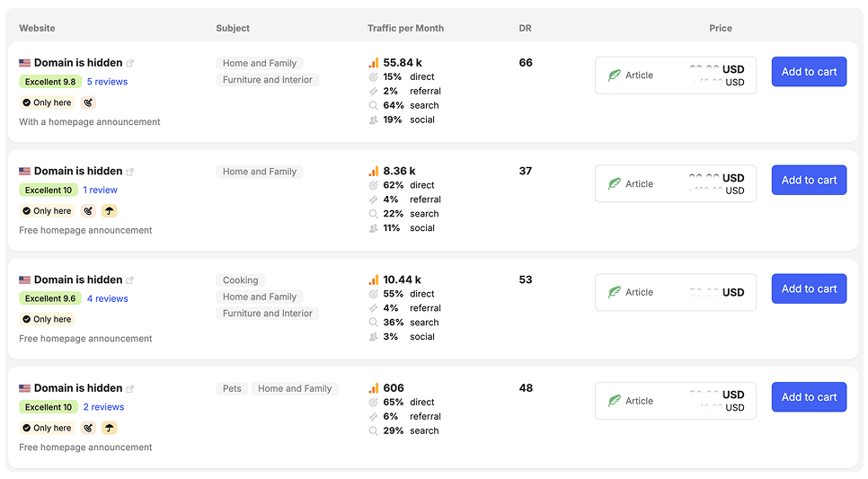Open the 4 reviews link

(x=108, y=298)
